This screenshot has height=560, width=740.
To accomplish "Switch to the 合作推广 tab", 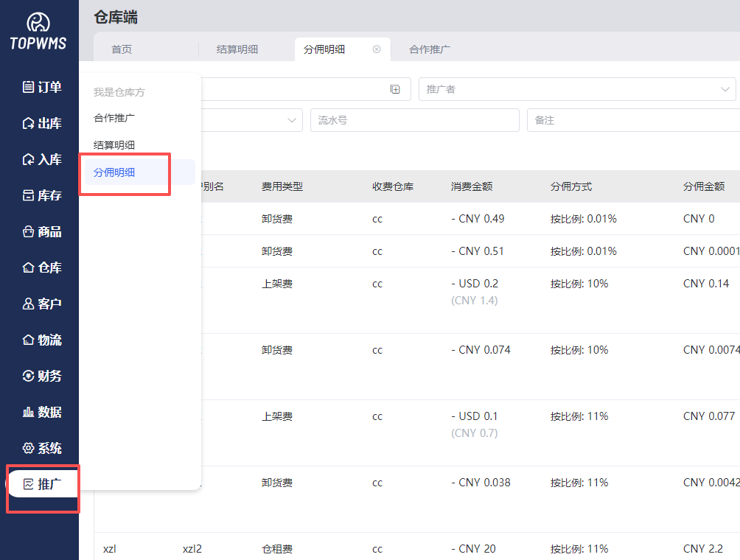I will coord(430,49).
